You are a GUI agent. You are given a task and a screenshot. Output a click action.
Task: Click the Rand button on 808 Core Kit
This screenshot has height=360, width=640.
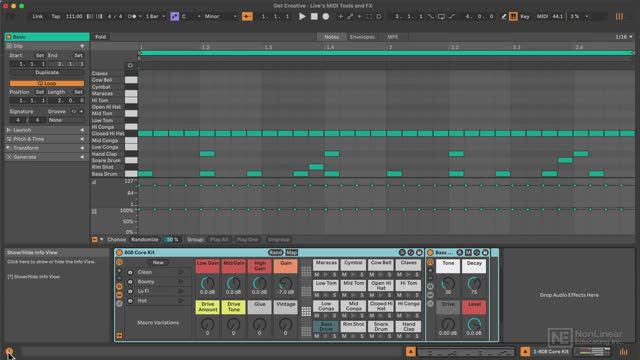276,253
